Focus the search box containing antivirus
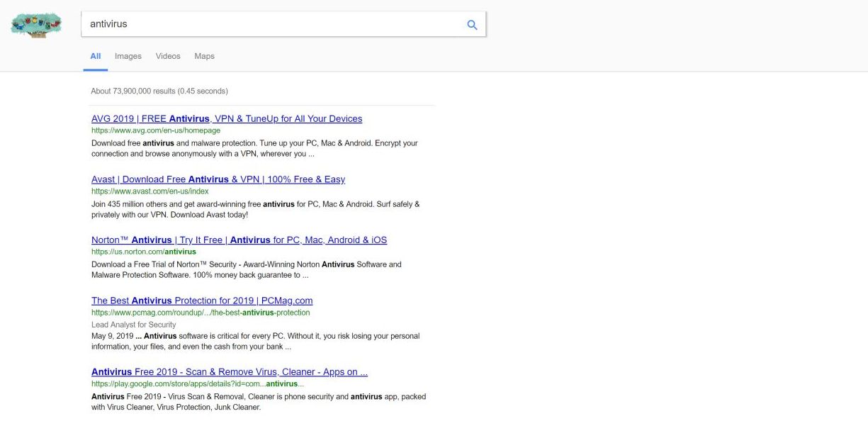Viewport: 868px width, 426px height. (283, 24)
